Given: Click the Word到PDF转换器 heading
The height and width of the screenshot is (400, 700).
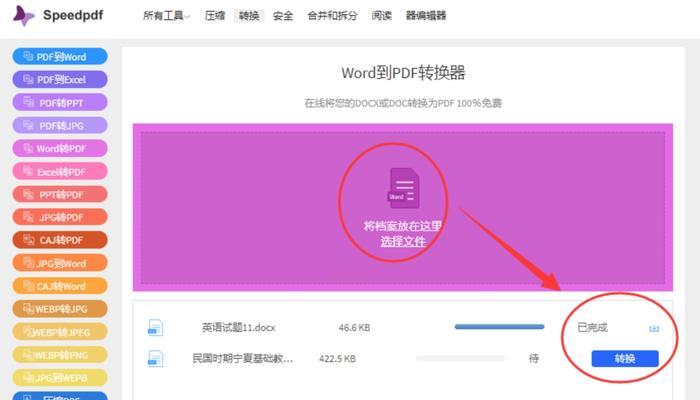Looking at the screenshot, I should click(403, 73).
